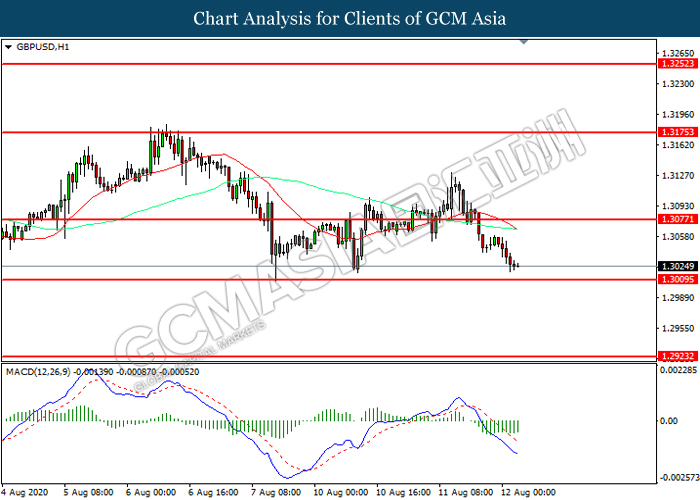This screenshot has height=500, width=700.
Task: Click the chart shift marker triangle at top
Action: click(x=524, y=42)
